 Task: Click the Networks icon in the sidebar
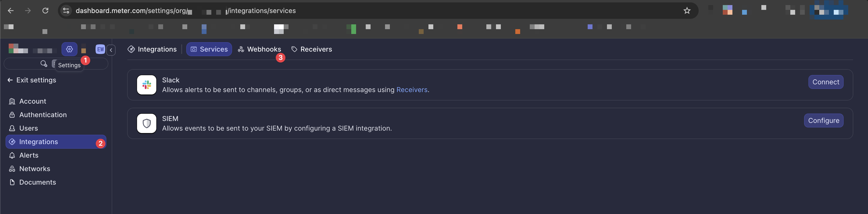tap(12, 169)
